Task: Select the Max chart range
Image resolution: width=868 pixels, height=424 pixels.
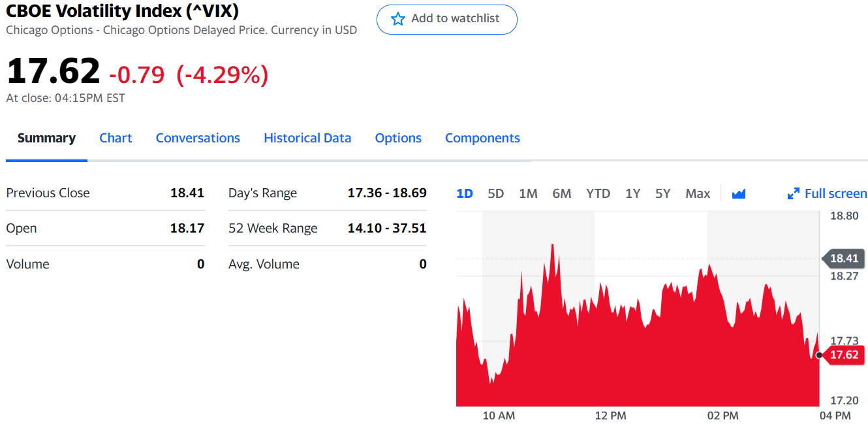Action: [x=698, y=193]
